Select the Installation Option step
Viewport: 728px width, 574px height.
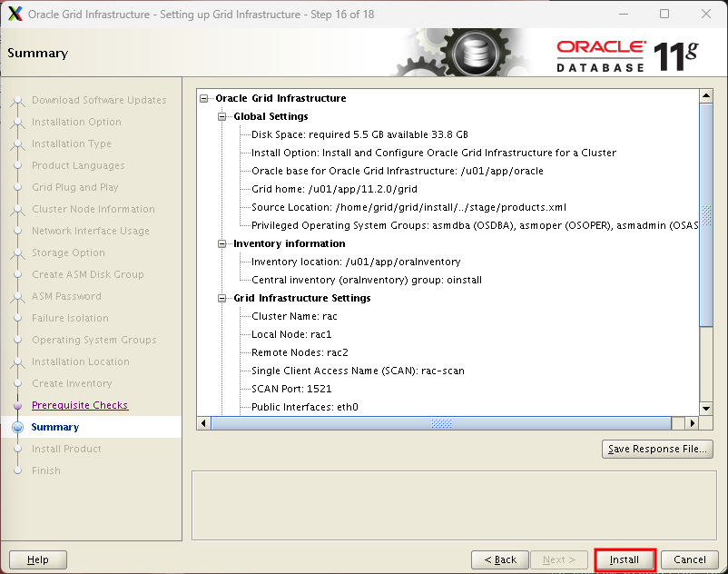(76, 122)
